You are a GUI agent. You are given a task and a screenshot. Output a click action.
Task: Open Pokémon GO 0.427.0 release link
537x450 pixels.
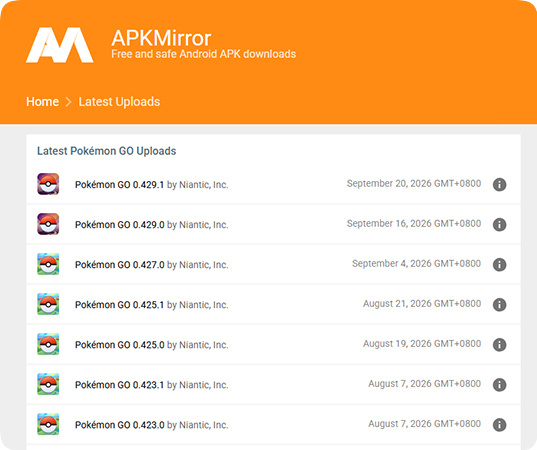pyautogui.click(x=120, y=265)
